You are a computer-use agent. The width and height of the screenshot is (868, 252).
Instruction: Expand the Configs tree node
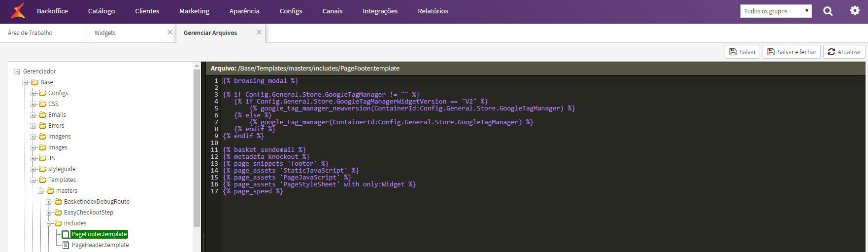(33, 93)
